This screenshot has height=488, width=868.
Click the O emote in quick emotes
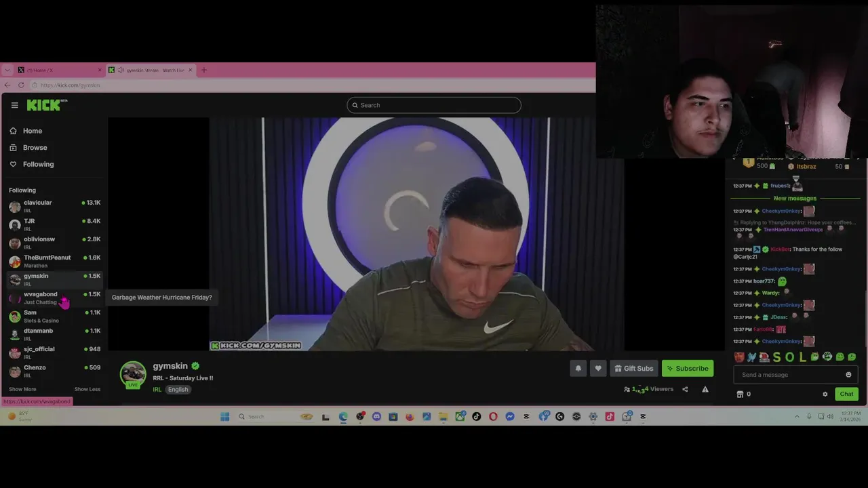(x=790, y=357)
